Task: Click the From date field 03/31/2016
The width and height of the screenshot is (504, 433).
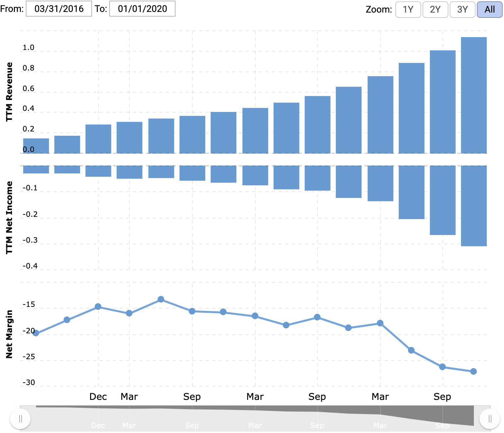Action: click(x=59, y=9)
